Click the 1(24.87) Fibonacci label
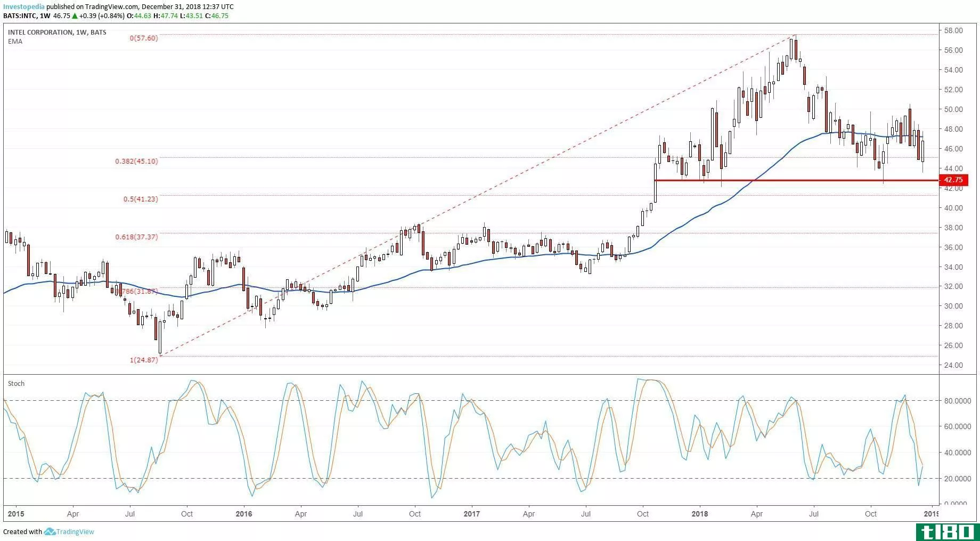Image resolution: width=980 pixels, height=541 pixels. 144,360
